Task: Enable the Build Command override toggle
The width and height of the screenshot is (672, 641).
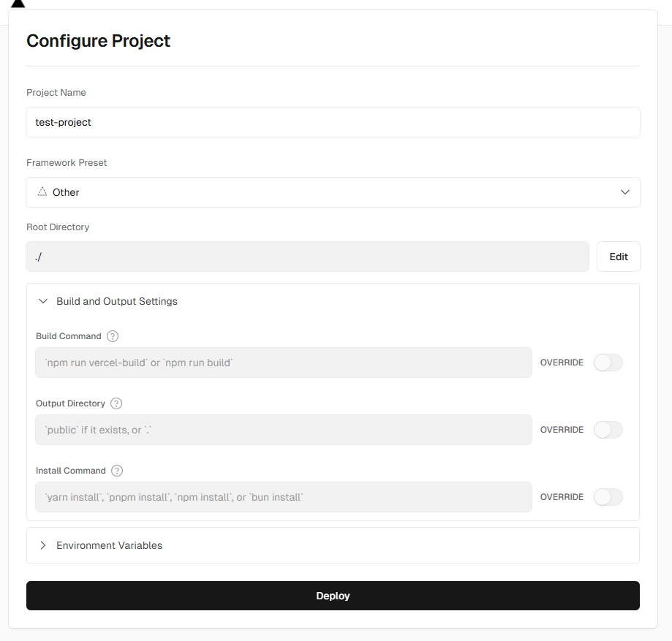Action: (608, 363)
